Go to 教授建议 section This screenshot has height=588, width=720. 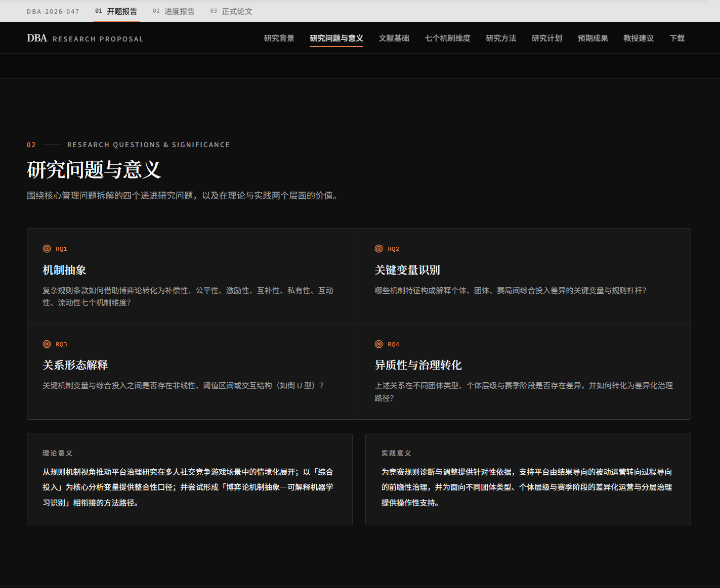pyautogui.click(x=639, y=38)
